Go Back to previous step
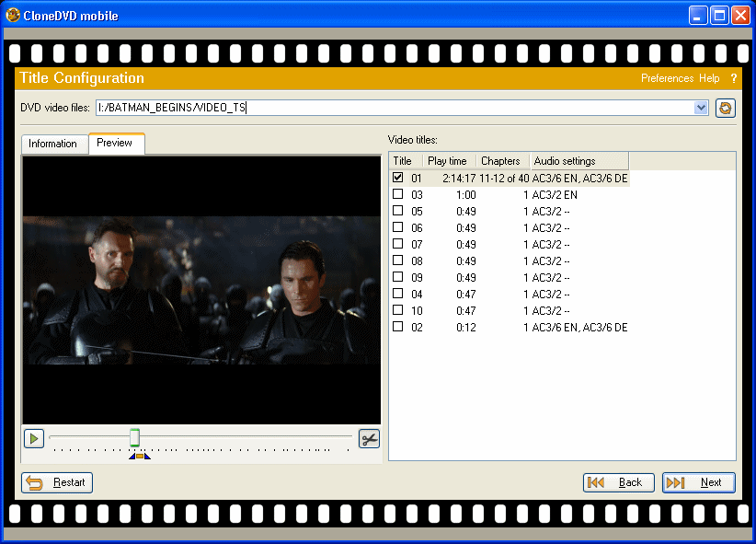The width and height of the screenshot is (756, 544). click(x=619, y=482)
